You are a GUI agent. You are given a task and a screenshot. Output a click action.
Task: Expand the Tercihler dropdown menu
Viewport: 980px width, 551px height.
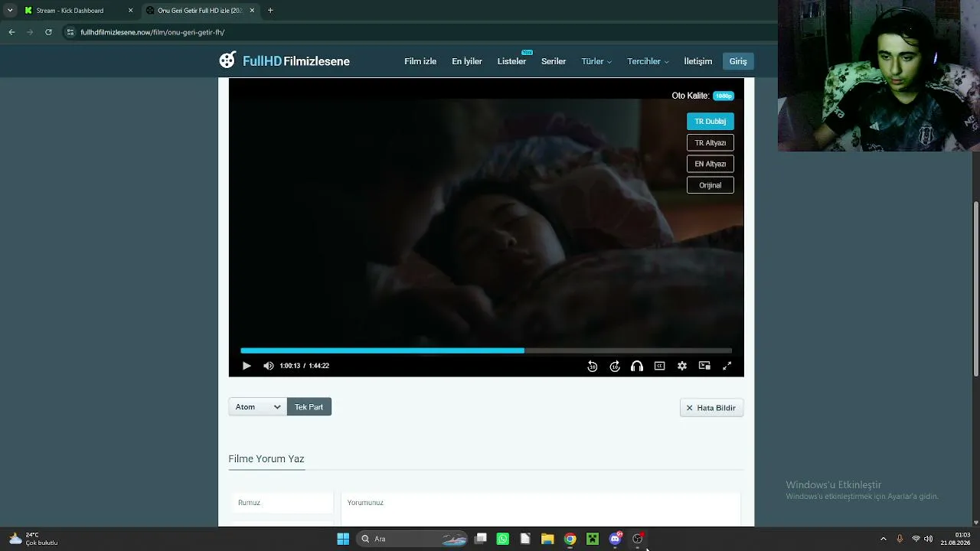[648, 61]
